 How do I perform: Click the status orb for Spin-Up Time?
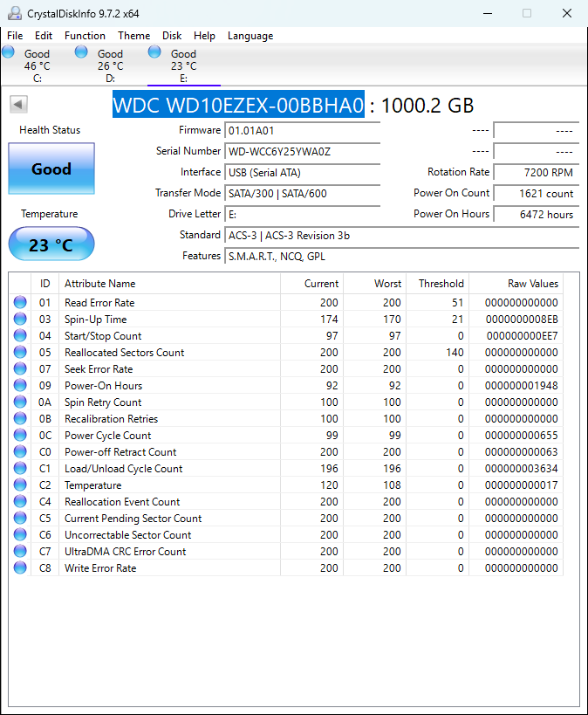tap(20, 319)
